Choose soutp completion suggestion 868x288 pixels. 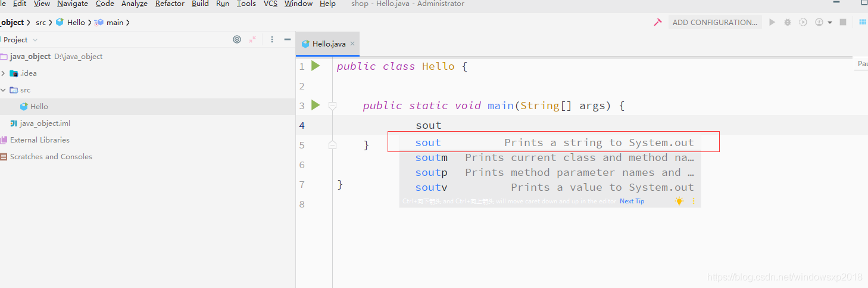549,172
